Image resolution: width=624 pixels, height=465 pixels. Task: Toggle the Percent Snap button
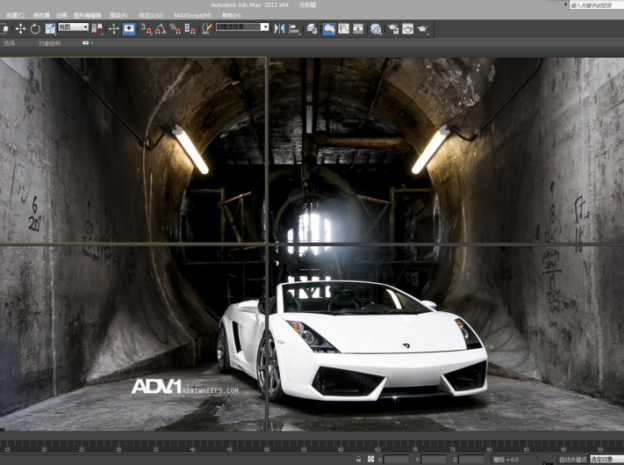[175, 28]
